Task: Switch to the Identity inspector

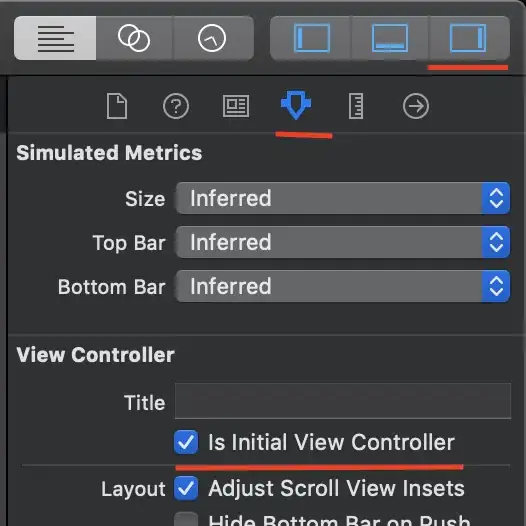Action: pos(236,106)
